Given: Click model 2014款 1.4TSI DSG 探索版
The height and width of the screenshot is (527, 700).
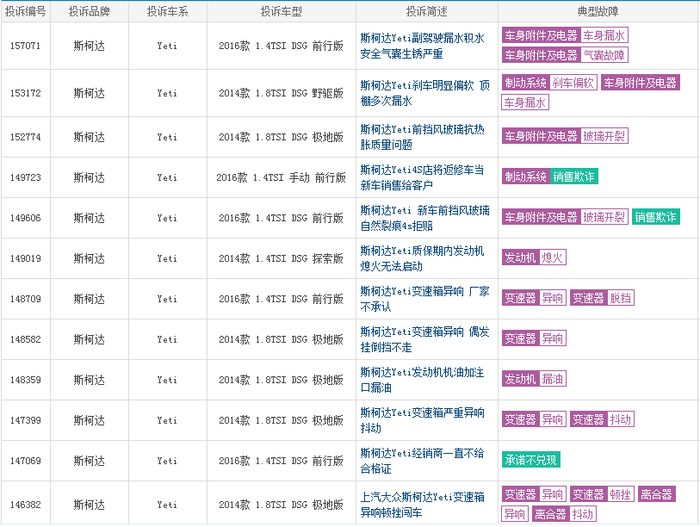Looking at the screenshot, I should pyautogui.click(x=281, y=259).
